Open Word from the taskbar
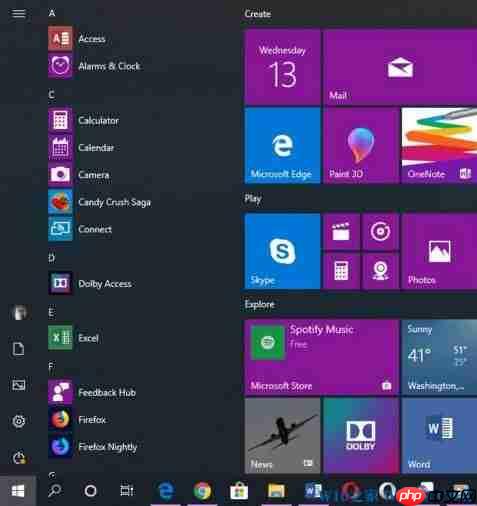The image size is (477, 506). tap(313, 491)
